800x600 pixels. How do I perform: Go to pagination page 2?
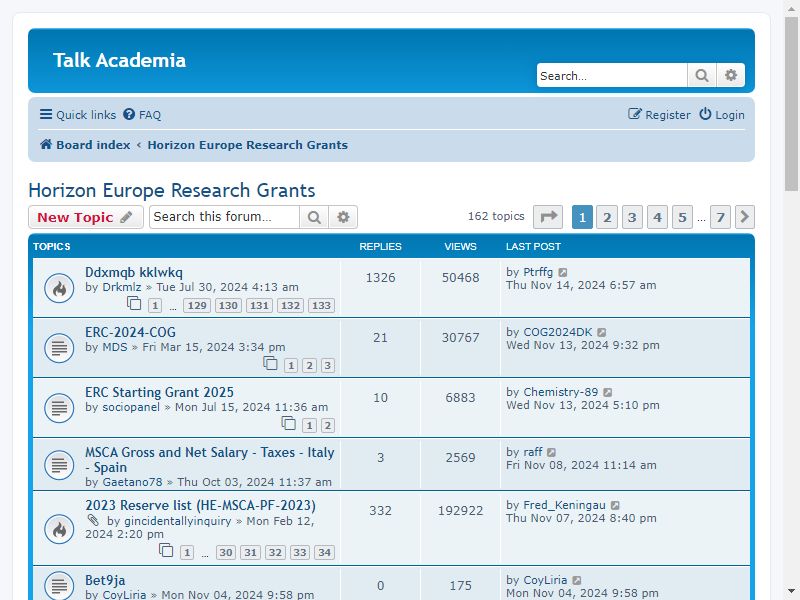[x=607, y=217]
